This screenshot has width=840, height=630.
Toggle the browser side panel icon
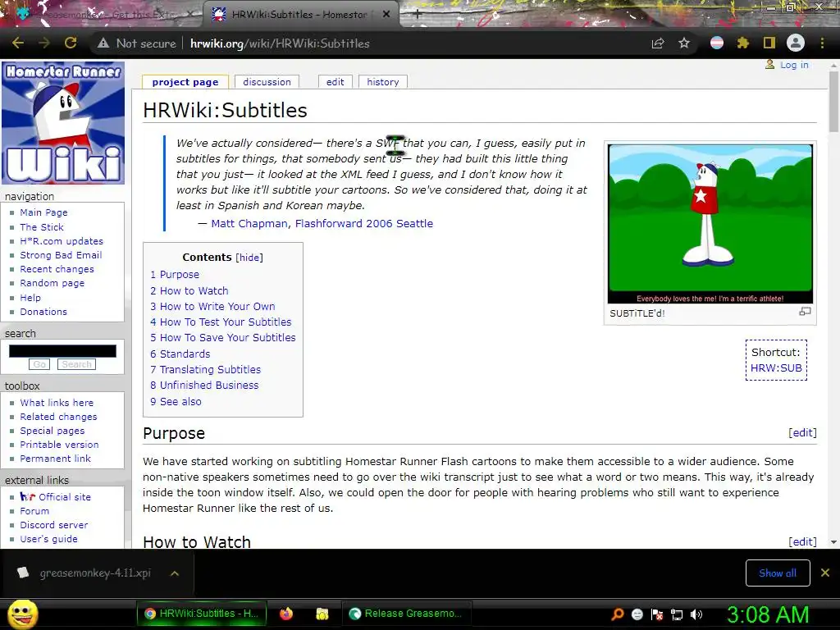click(x=769, y=43)
